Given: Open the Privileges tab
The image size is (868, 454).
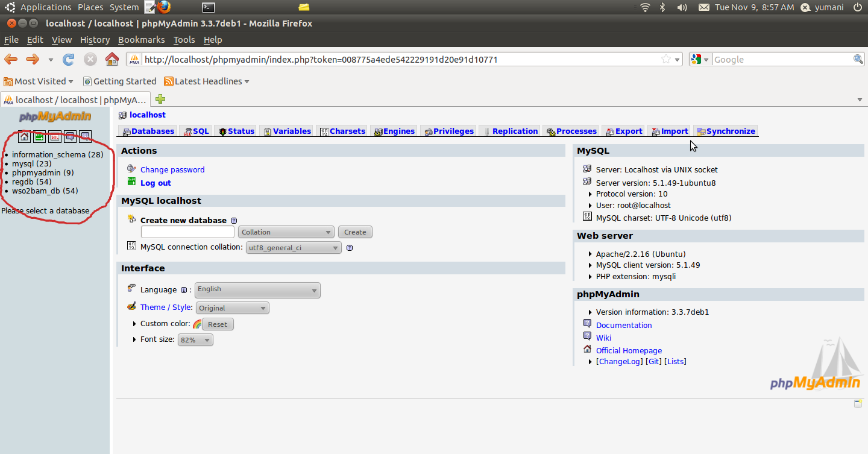Looking at the screenshot, I should [x=449, y=131].
